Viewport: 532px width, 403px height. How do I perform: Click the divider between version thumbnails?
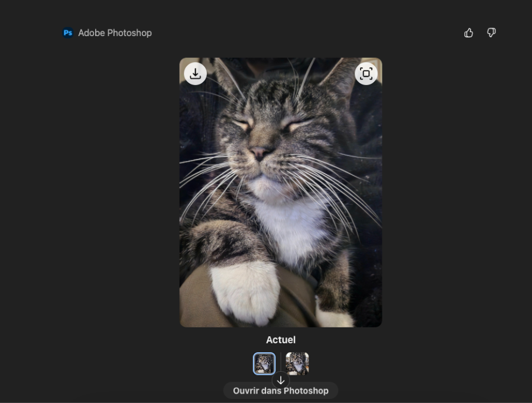(x=281, y=363)
